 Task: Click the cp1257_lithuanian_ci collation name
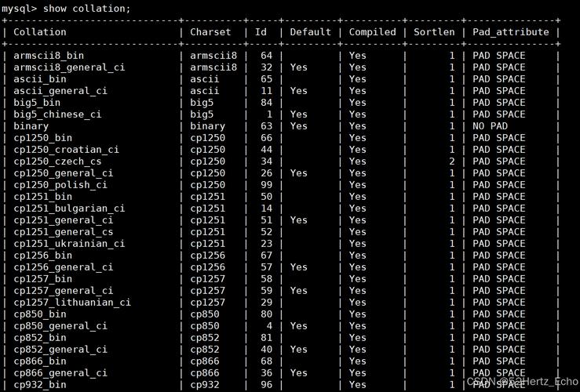click(x=72, y=303)
